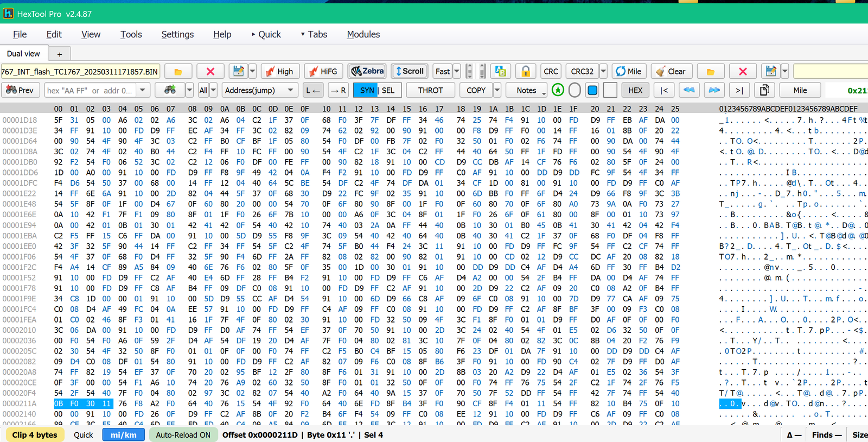
Task: Toggle Auto-Reload ON in status bar
Action: click(183, 435)
